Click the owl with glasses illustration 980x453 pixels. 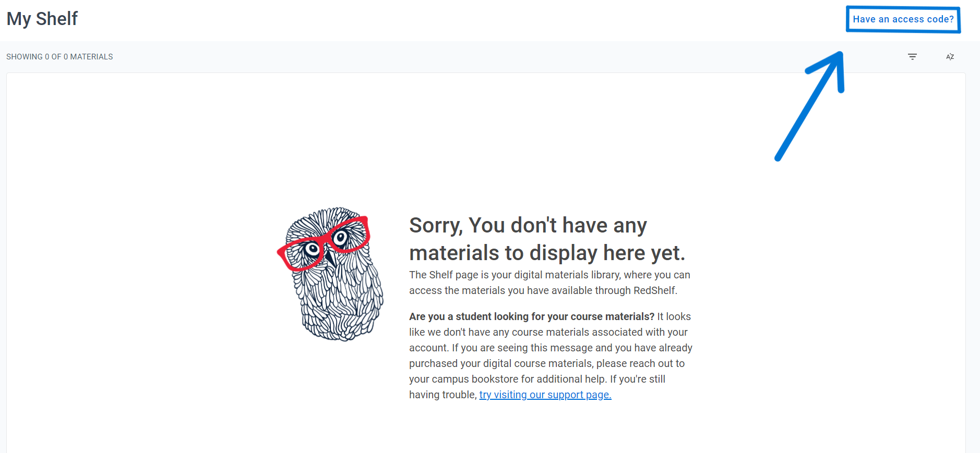pos(330,274)
